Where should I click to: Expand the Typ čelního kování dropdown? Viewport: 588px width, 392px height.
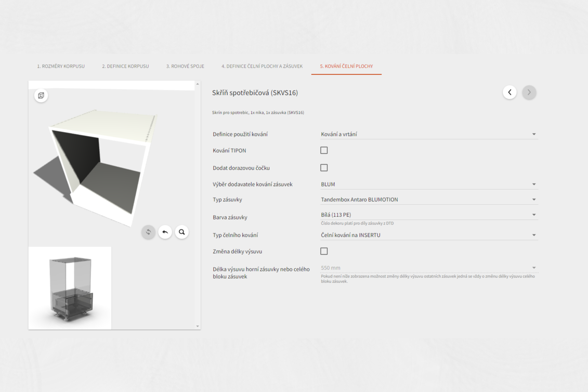(428, 235)
